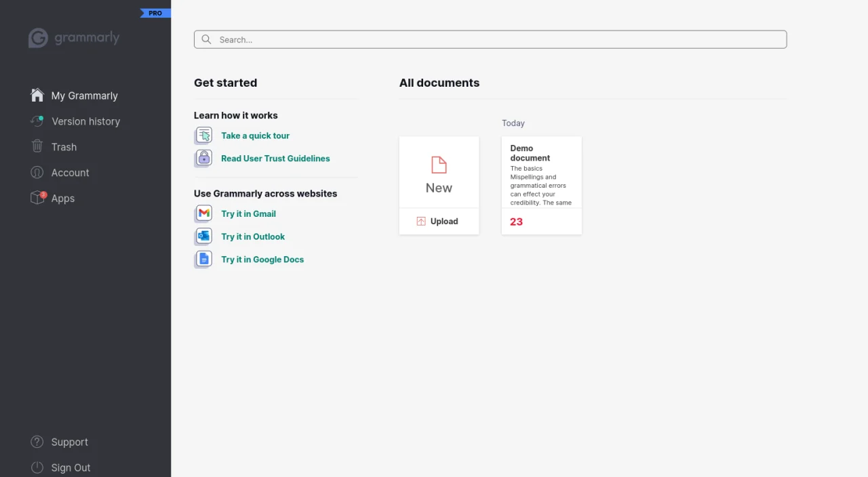The width and height of the screenshot is (868, 477).
Task: Open the Demo document card
Action: 541,186
